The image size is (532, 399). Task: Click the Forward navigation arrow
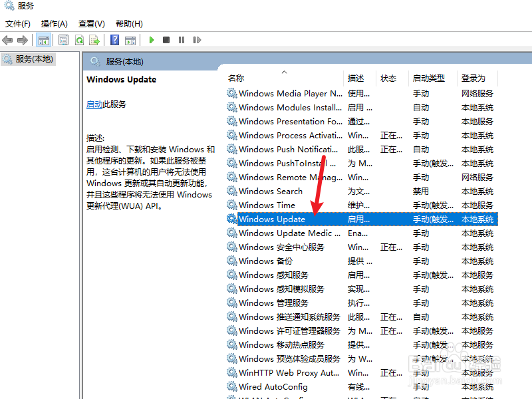[x=22, y=40]
